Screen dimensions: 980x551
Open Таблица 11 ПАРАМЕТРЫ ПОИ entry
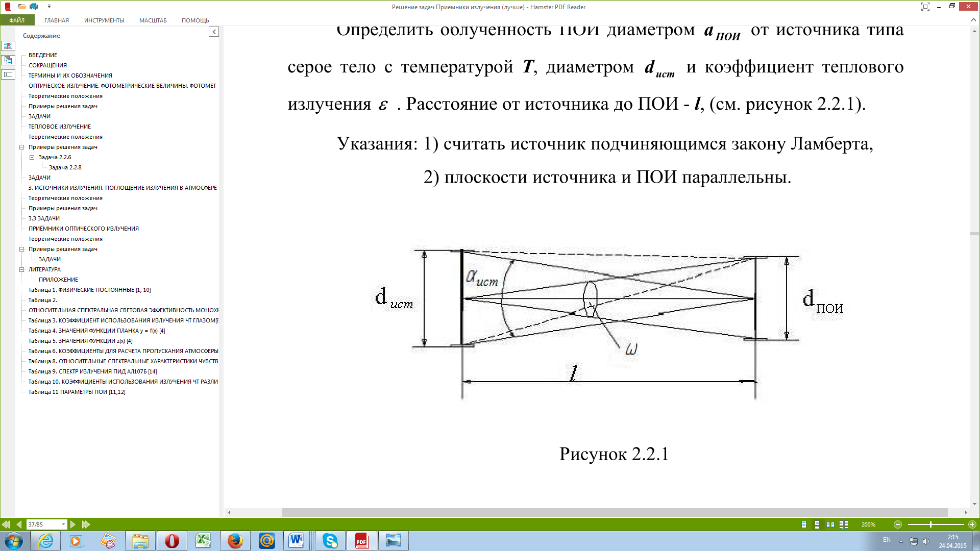coord(77,392)
